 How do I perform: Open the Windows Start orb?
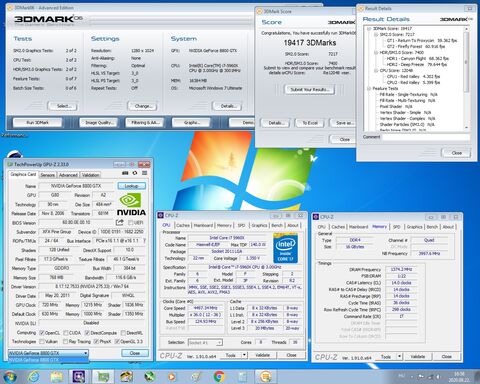click(x=9, y=377)
